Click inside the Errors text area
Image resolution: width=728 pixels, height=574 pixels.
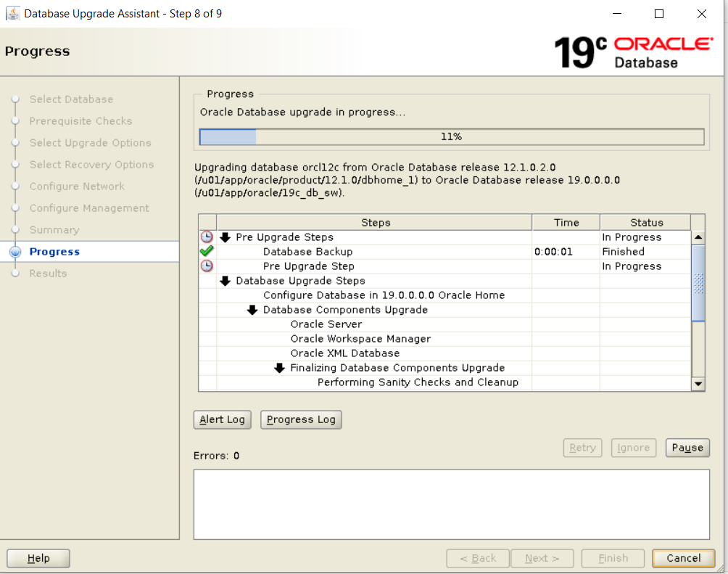pyautogui.click(x=451, y=504)
